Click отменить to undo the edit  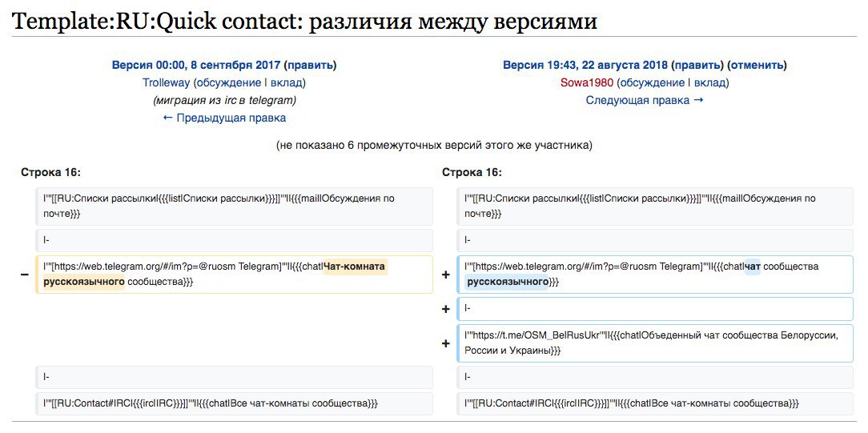tap(757, 65)
